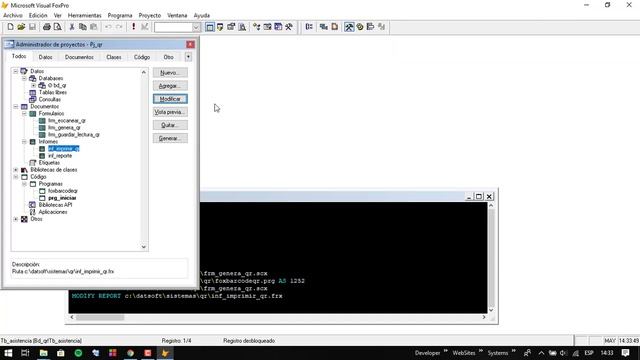Click the Modificar button
Screen dimensions: 640x360
coord(170,99)
